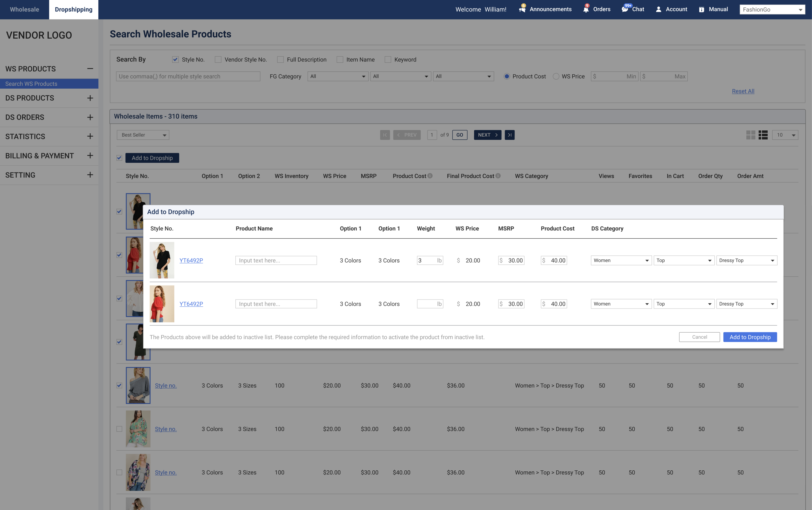Viewport: 812px width, 510px height.
Task: Select the WS Price radio button
Action: pyautogui.click(x=556, y=76)
